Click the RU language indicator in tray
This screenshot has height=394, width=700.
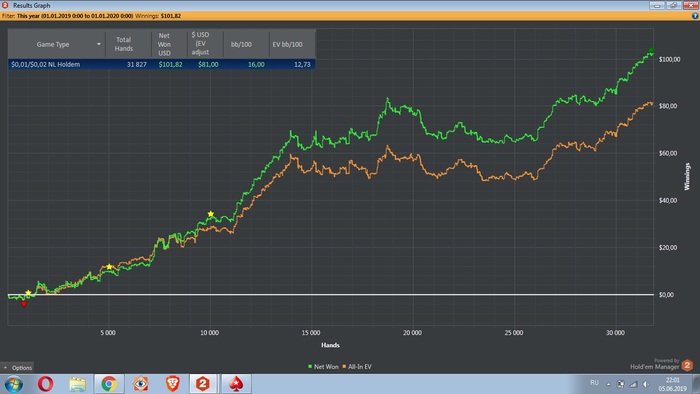(594, 383)
